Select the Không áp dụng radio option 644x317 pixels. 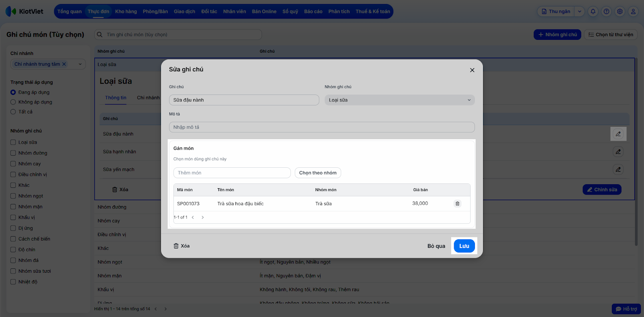click(x=13, y=102)
